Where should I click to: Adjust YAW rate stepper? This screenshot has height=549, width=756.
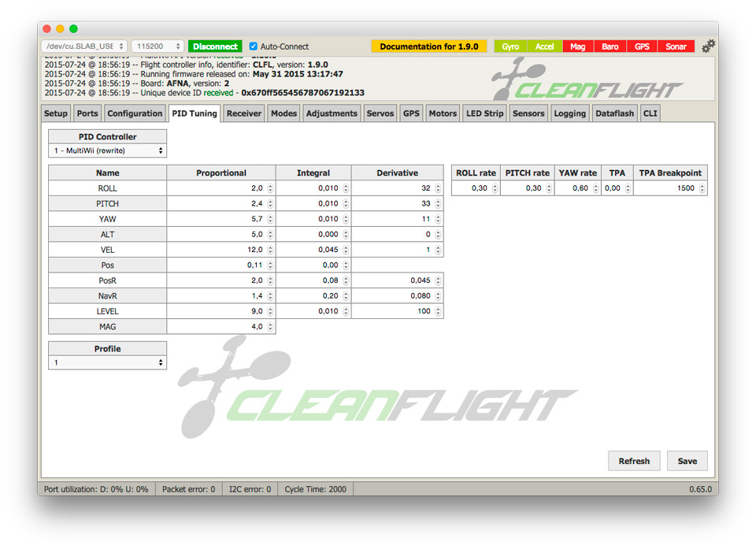coord(596,188)
